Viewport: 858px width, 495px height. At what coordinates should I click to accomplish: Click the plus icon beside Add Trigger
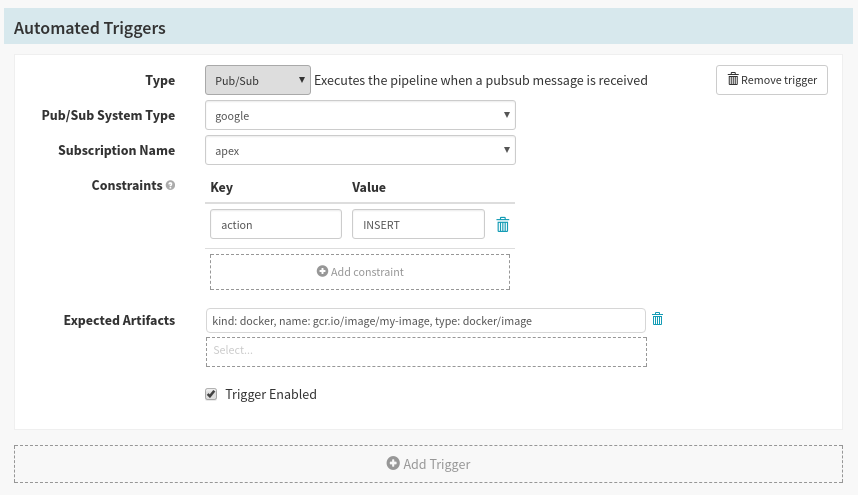(x=393, y=464)
